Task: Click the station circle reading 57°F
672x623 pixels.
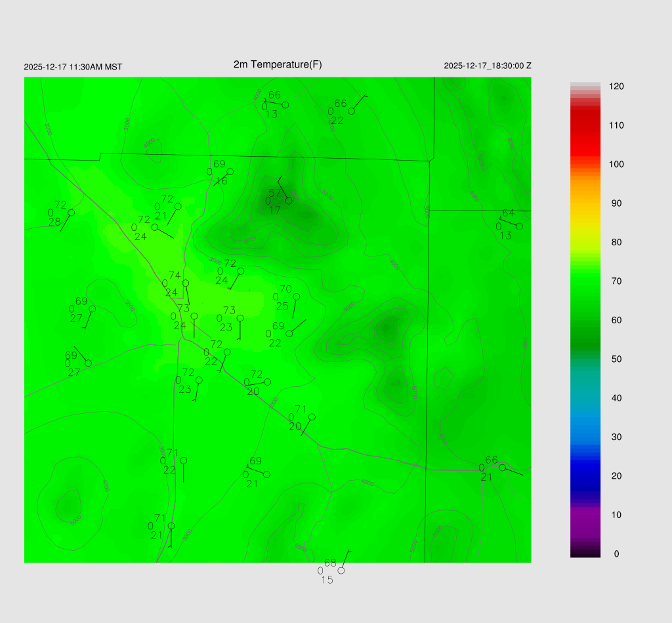Action: click(289, 201)
